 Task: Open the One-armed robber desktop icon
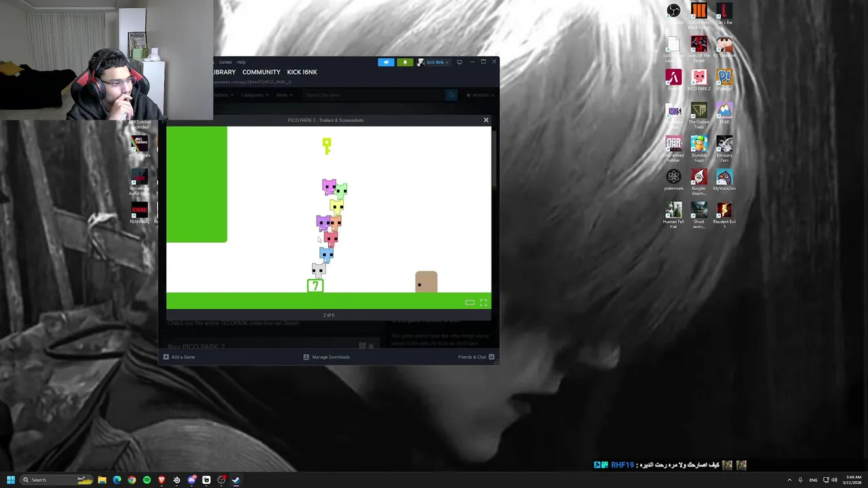point(673,149)
